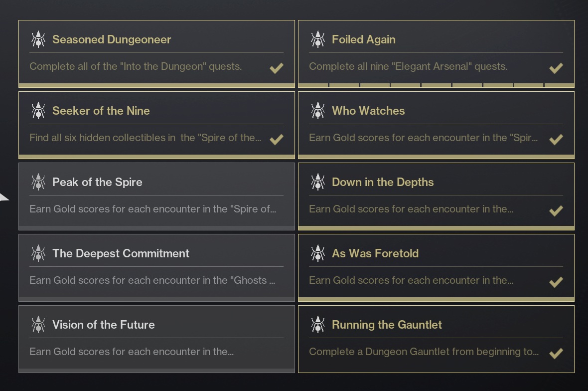Click the Running the Gauntlet emblem icon
The image size is (588, 391).
point(317,324)
